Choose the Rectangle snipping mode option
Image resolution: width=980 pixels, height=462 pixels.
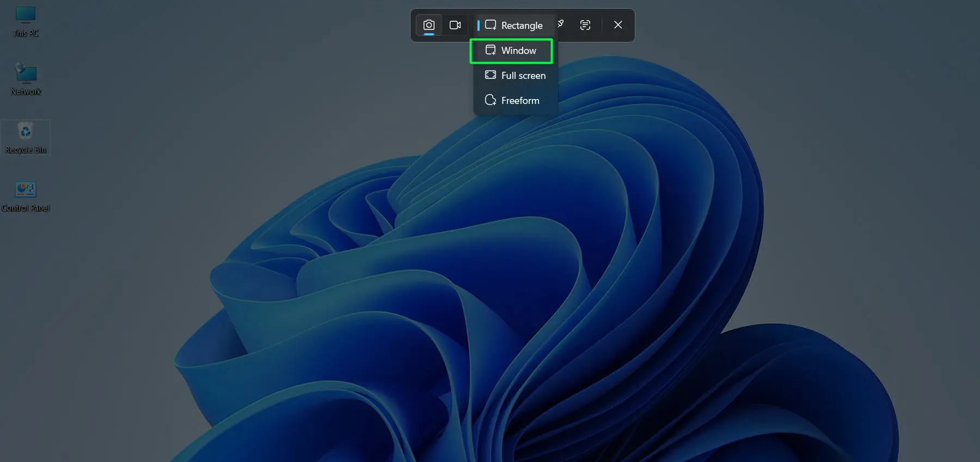click(521, 26)
